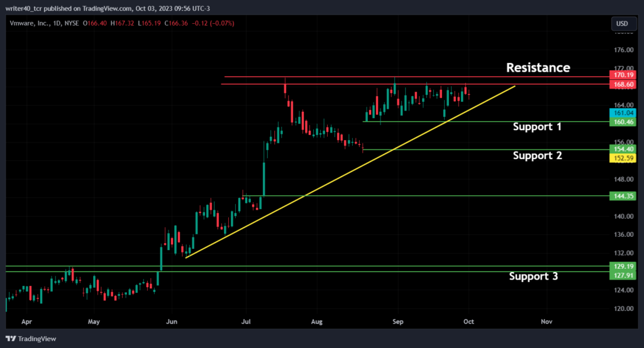Select the 168.60 red price label
644x348 pixels.
tap(623, 84)
